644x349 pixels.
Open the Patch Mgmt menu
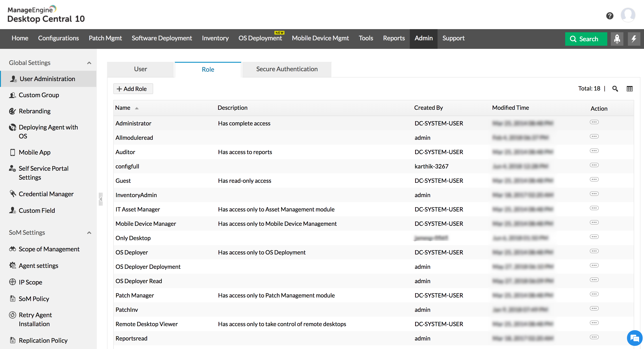[x=105, y=38]
